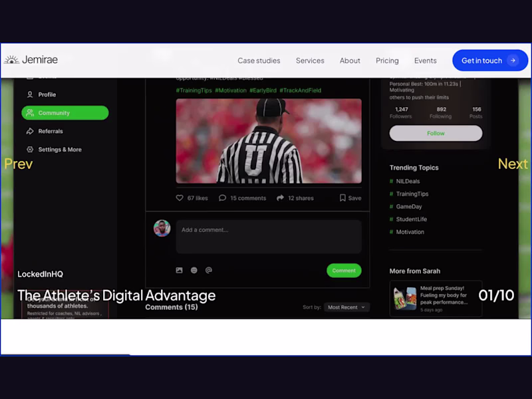Click the arrow icon inside Get in touch
Image resolution: width=532 pixels, height=399 pixels.
tap(513, 61)
